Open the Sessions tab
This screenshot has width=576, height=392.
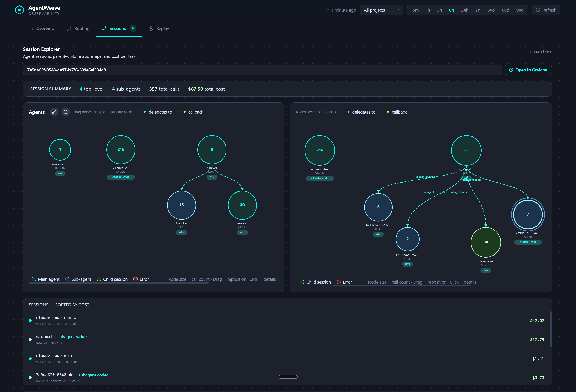tap(119, 28)
